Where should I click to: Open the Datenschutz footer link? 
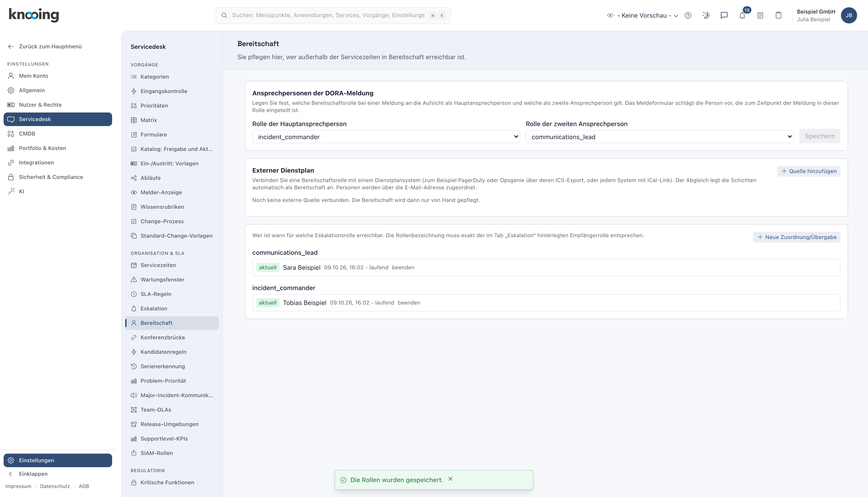pos(55,486)
